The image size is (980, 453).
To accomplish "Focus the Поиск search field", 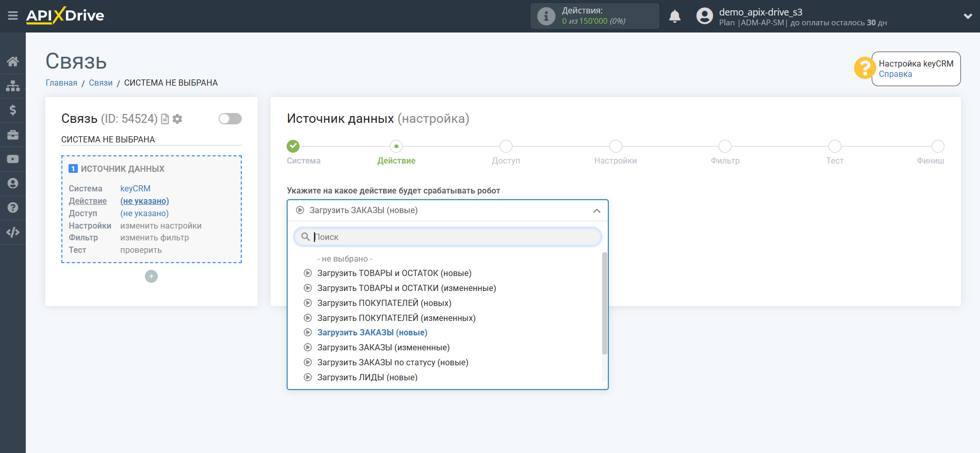I will 447,237.
